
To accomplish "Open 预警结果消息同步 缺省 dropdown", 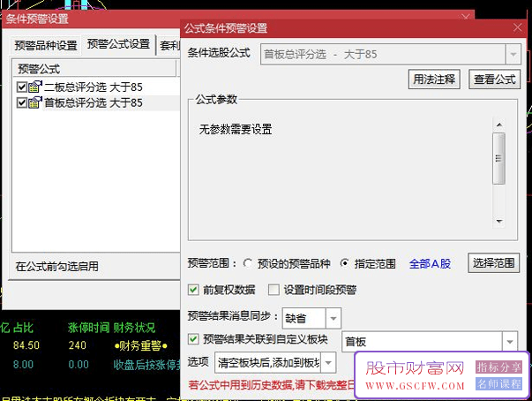I will (333, 319).
